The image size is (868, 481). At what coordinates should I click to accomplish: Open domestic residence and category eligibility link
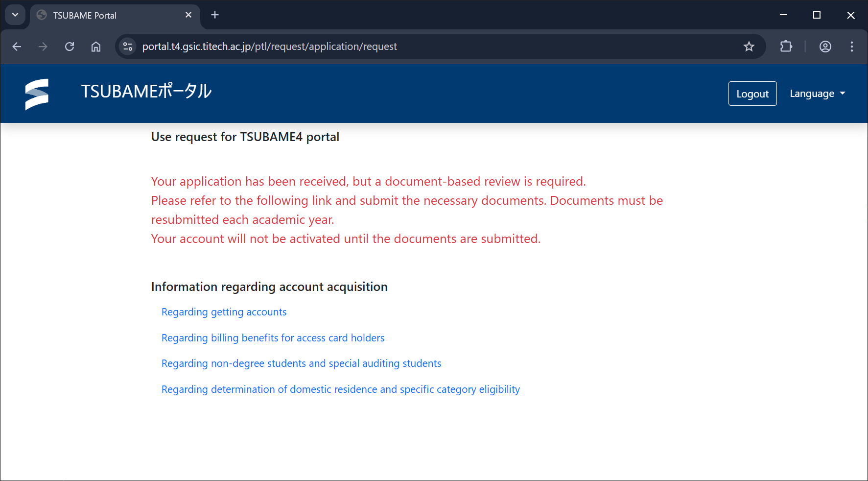click(x=340, y=389)
